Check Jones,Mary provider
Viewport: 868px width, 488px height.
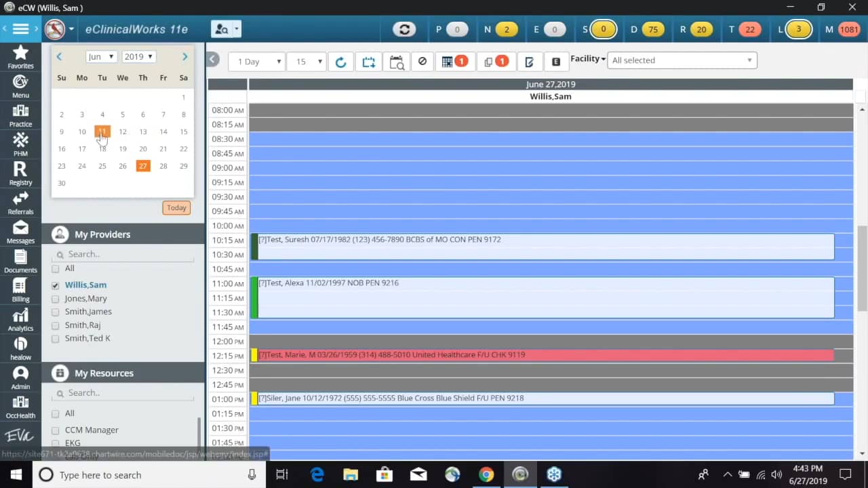[x=56, y=299]
